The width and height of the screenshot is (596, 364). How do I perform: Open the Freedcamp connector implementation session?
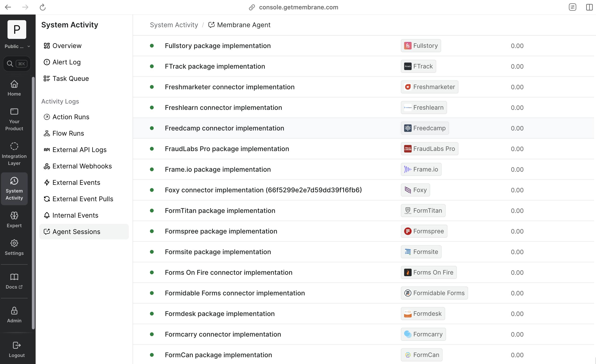pos(224,128)
